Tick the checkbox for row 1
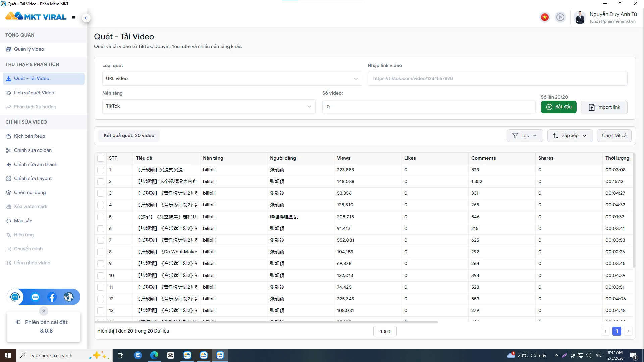Image resolution: width=644 pixels, height=362 pixels. [101, 170]
